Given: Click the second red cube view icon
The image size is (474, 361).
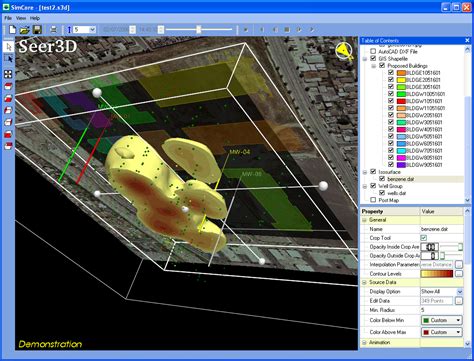Looking at the screenshot, I should pyautogui.click(x=8, y=98).
